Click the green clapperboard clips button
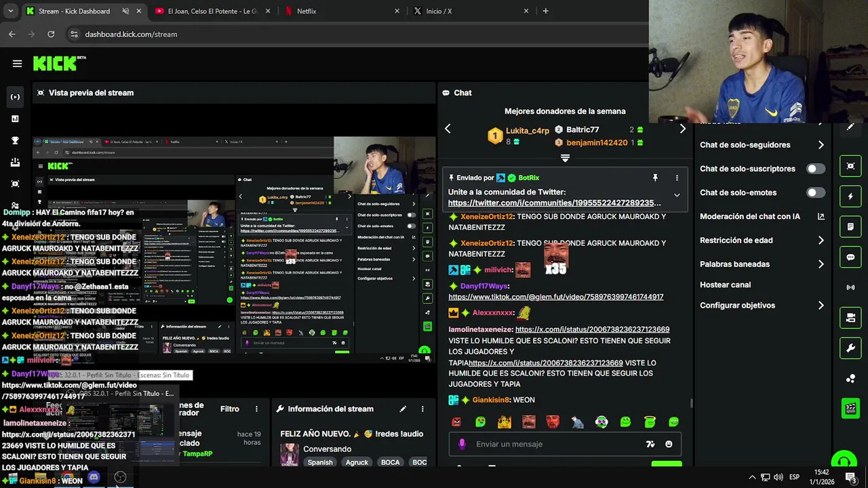The width and height of the screenshot is (868, 488). 850,408
